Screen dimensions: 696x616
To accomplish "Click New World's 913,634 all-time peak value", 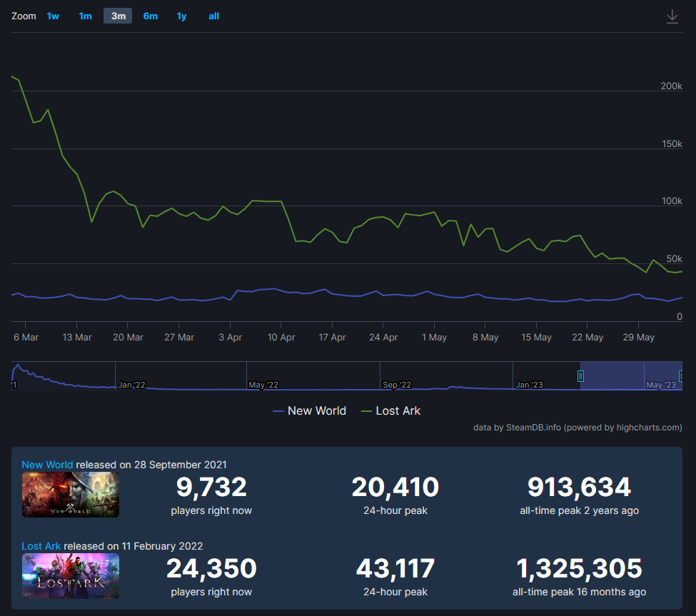I will pyautogui.click(x=579, y=487).
